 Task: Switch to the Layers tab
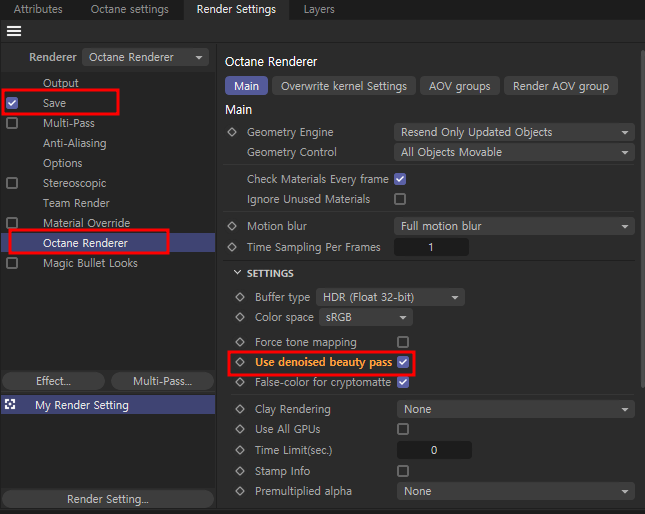pos(319,9)
